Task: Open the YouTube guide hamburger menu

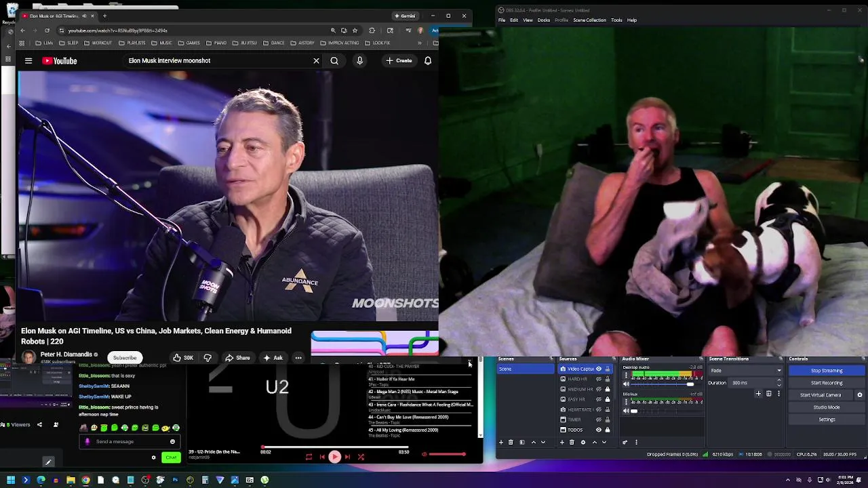Action: [28, 60]
